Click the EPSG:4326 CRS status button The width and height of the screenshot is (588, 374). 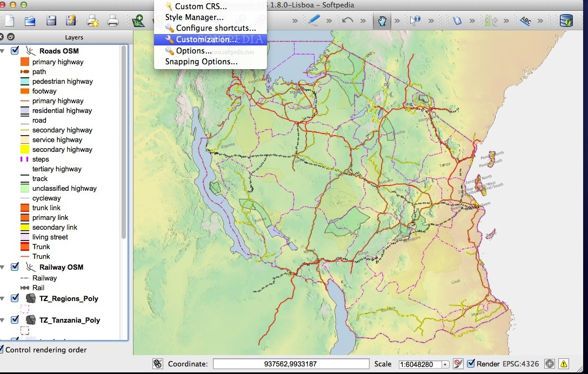[520, 364]
